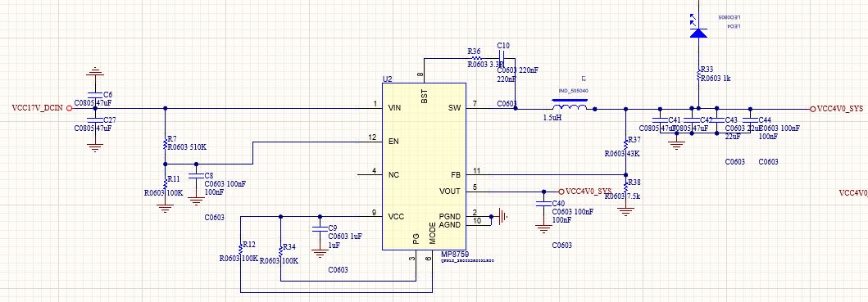Click resistor R36 symbol
Image resolution: width=868 pixels, height=302 pixels.
coord(475,58)
